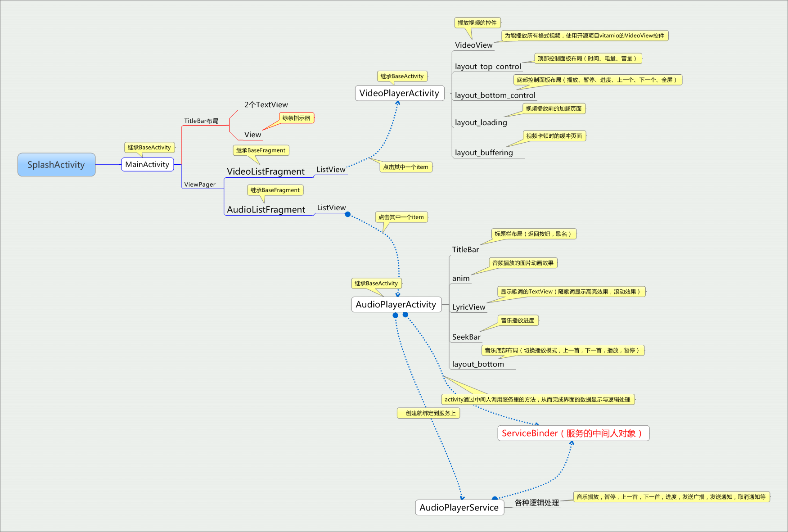Click the red ServiceBinder node
The height and width of the screenshot is (532, 788).
pyautogui.click(x=573, y=433)
